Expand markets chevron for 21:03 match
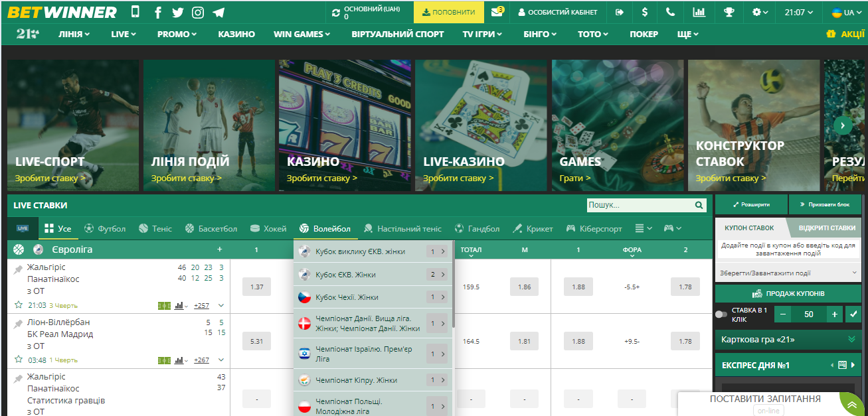868x416 pixels. tap(220, 305)
